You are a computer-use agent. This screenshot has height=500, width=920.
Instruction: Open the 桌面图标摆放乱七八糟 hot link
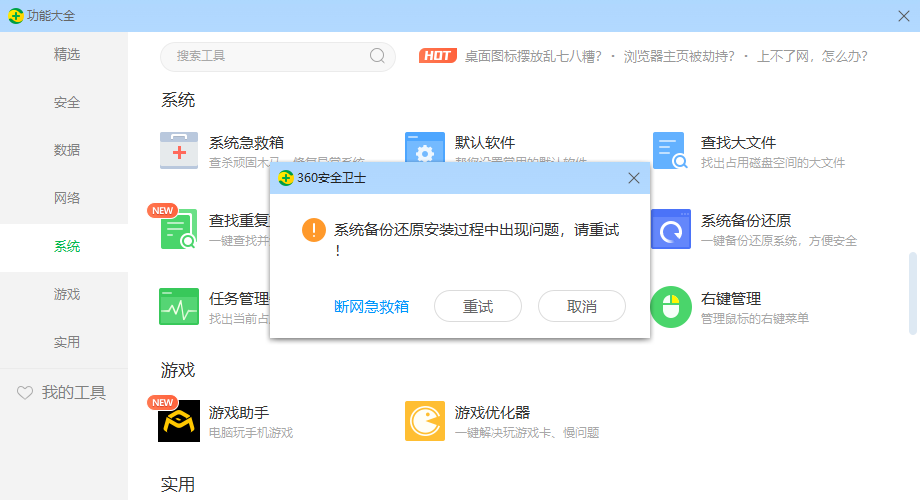tap(533, 56)
